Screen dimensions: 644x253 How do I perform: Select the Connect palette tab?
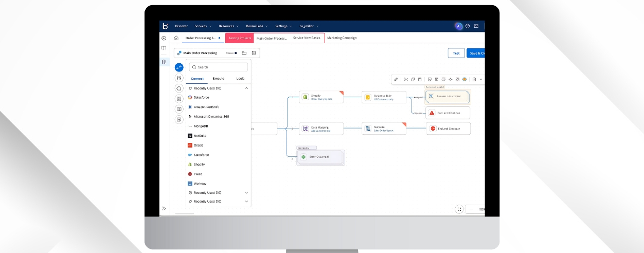[x=197, y=79]
